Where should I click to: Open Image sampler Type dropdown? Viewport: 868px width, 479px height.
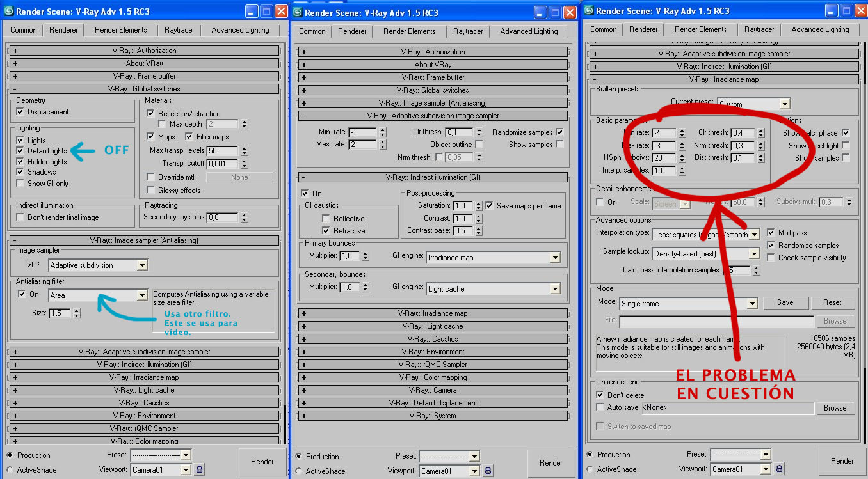(99, 265)
